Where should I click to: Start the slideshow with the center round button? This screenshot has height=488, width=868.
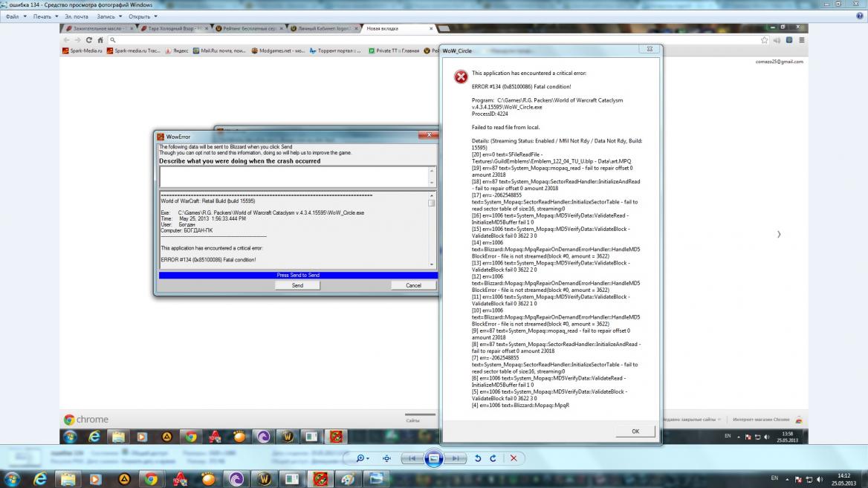[434, 458]
